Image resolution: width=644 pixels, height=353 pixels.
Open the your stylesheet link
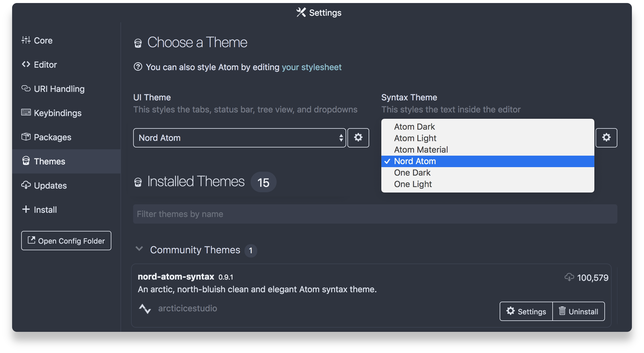(x=311, y=67)
